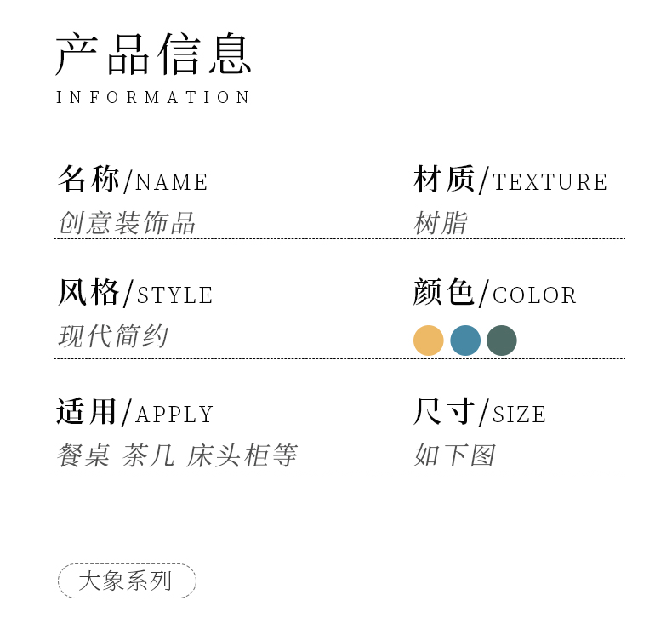This screenshot has width=672, height=635.
Task: Select the 名称/NAME field label
Action: (133, 180)
